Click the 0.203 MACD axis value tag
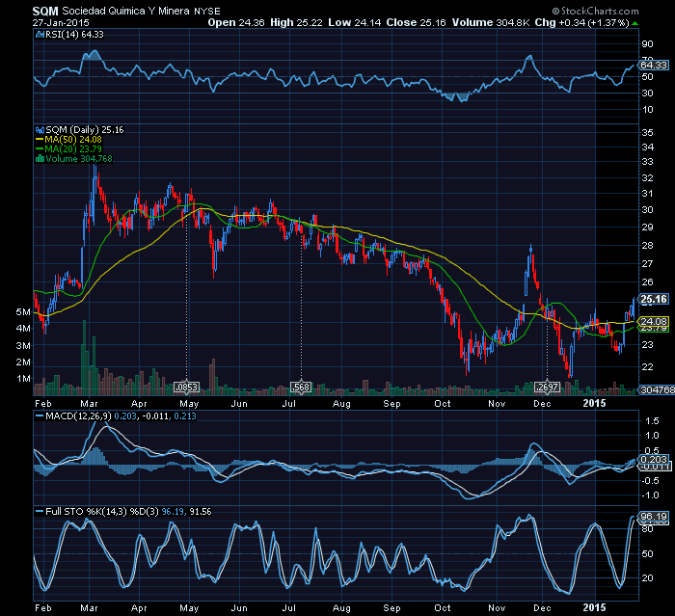Image resolution: width=675 pixels, height=616 pixels. (654, 459)
